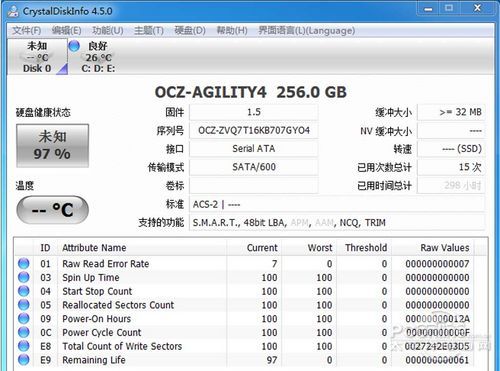The image size is (500, 371).
Task: Open the 功能(U) menu
Action: click(x=108, y=31)
